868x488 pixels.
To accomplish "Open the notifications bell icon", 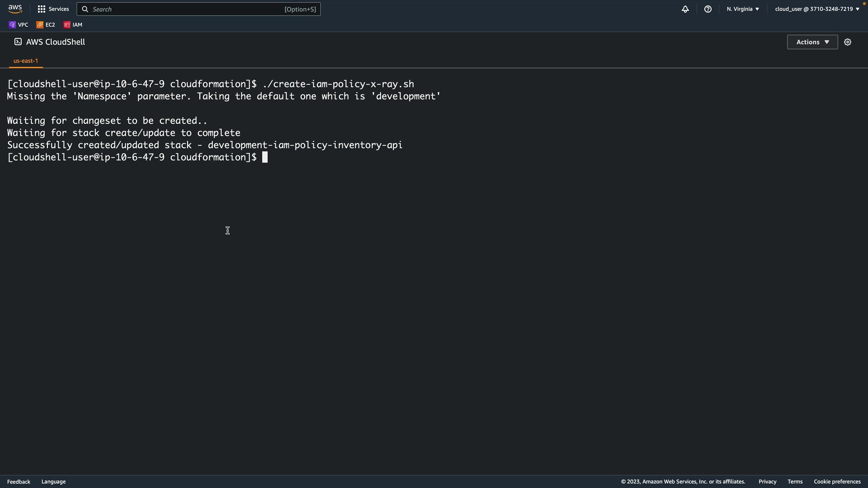I will pos(685,9).
